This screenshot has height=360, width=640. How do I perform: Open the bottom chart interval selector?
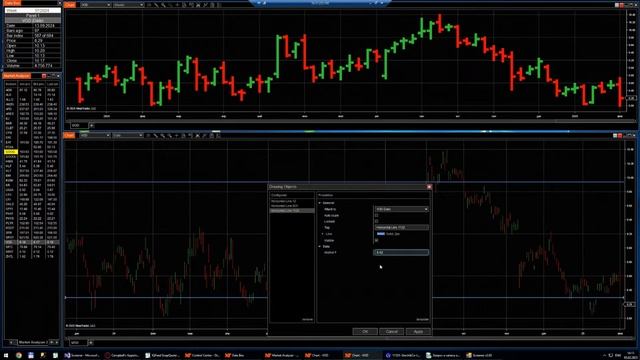(x=128, y=135)
